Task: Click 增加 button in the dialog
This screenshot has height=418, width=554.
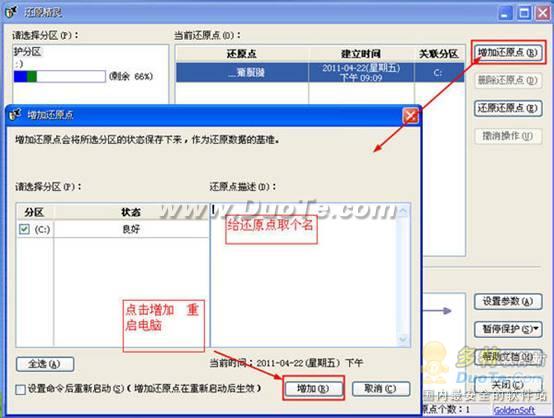Action: 313,389
